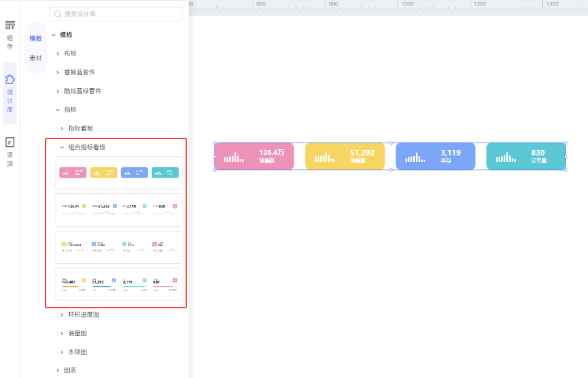The image size is (588, 378).
Task: Switch to the 素材 tab
Action: [35, 58]
